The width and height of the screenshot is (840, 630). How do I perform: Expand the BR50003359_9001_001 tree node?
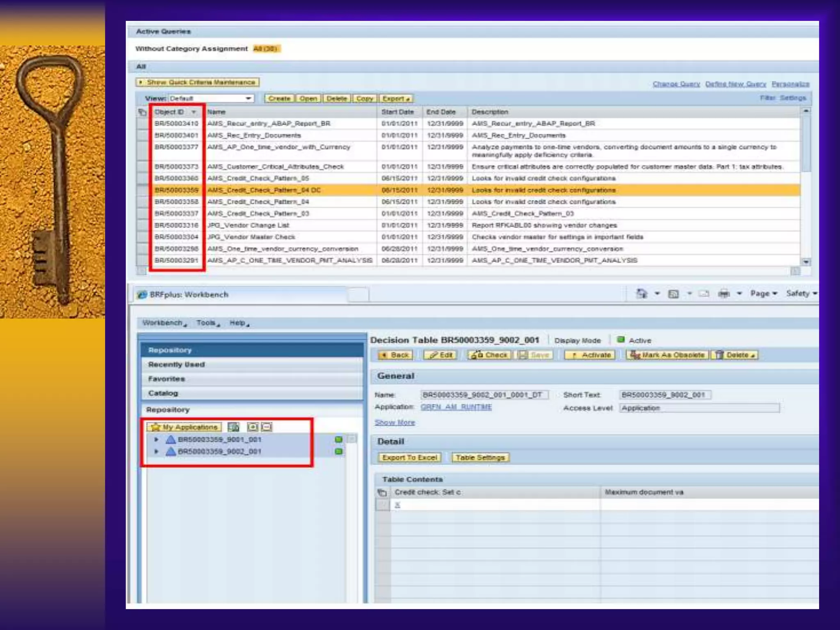156,439
